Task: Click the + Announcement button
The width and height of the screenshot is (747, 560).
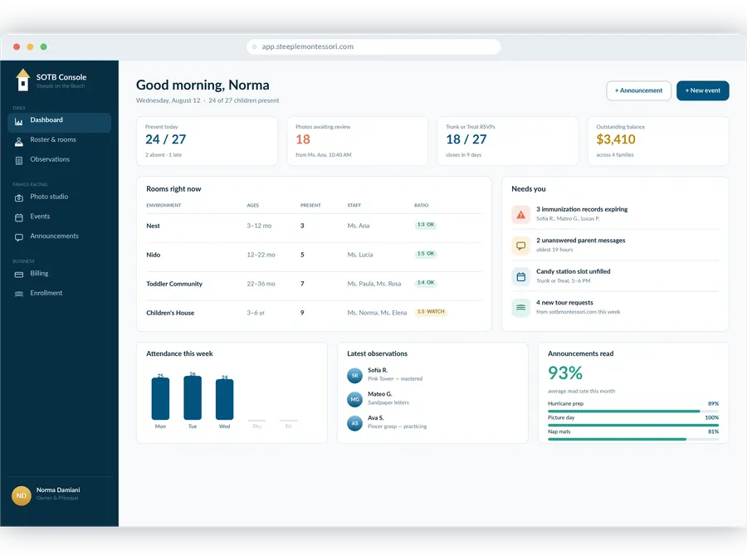Action: [x=638, y=90]
